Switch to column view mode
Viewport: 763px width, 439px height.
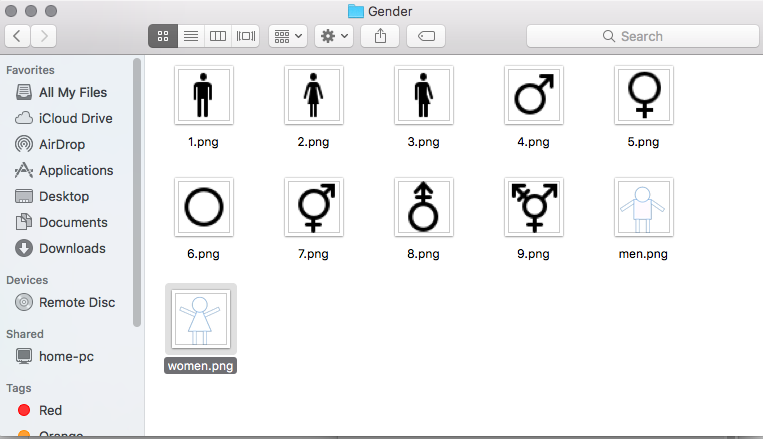[x=217, y=36]
